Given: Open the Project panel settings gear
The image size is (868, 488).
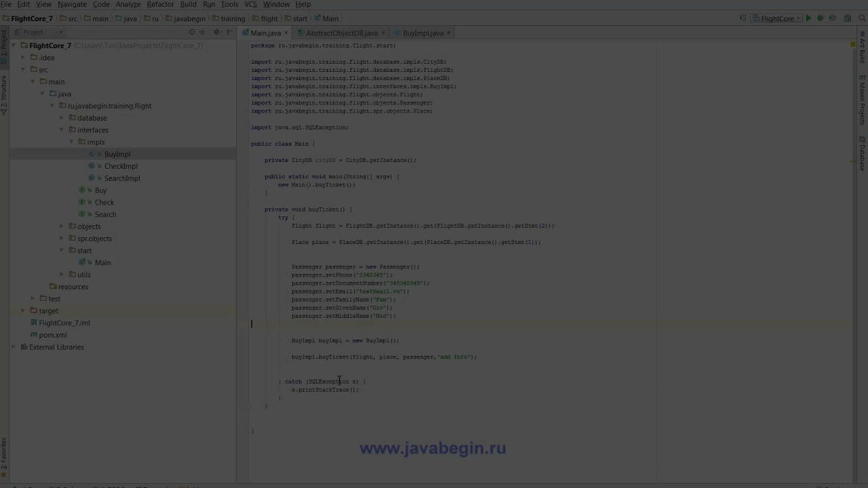Looking at the screenshot, I should coord(218,33).
